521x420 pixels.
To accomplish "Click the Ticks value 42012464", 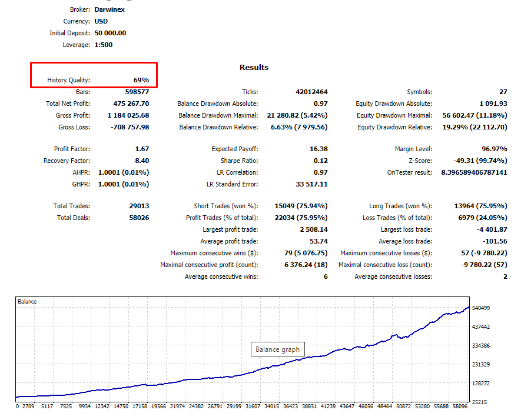I will coord(311,92).
